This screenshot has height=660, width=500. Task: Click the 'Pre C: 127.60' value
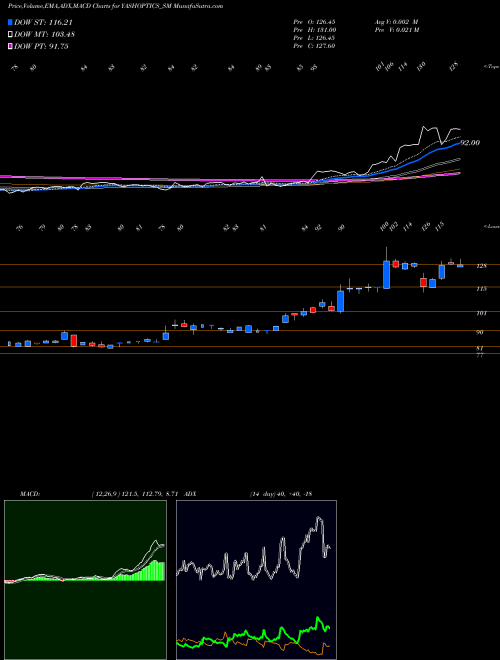click(x=314, y=46)
